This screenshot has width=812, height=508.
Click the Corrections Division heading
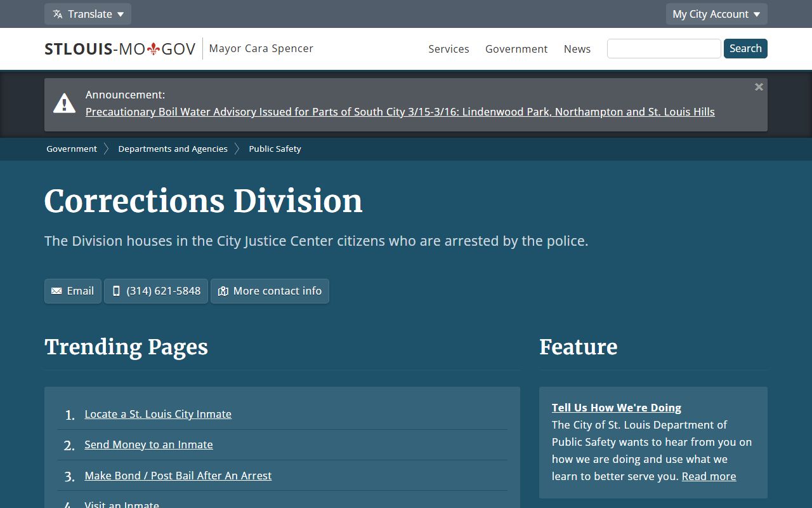click(203, 201)
